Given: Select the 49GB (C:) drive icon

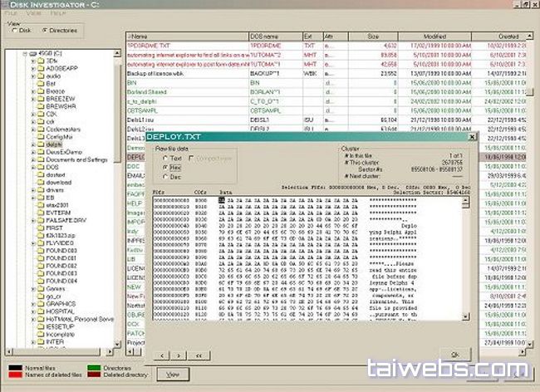Looking at the screenshot, I should 32,54.
